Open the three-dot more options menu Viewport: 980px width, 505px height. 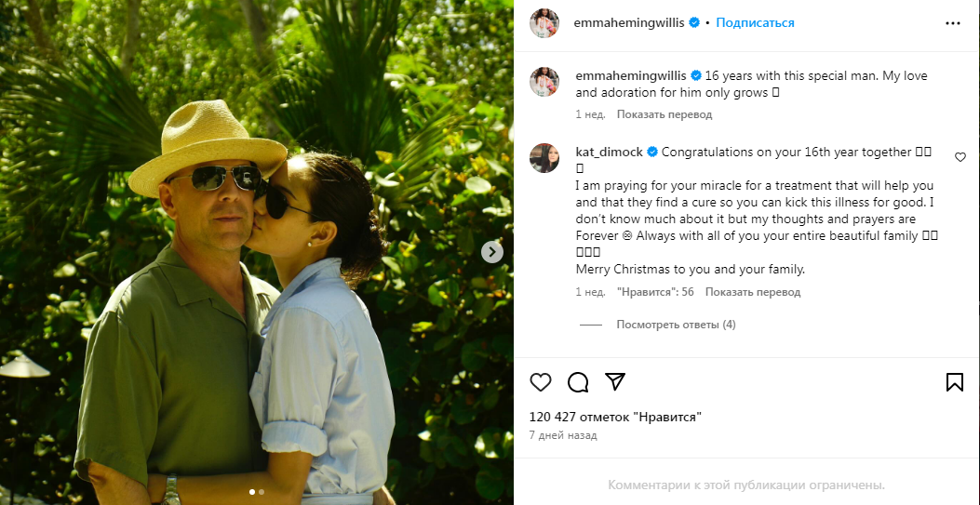(x=953, y=22)
